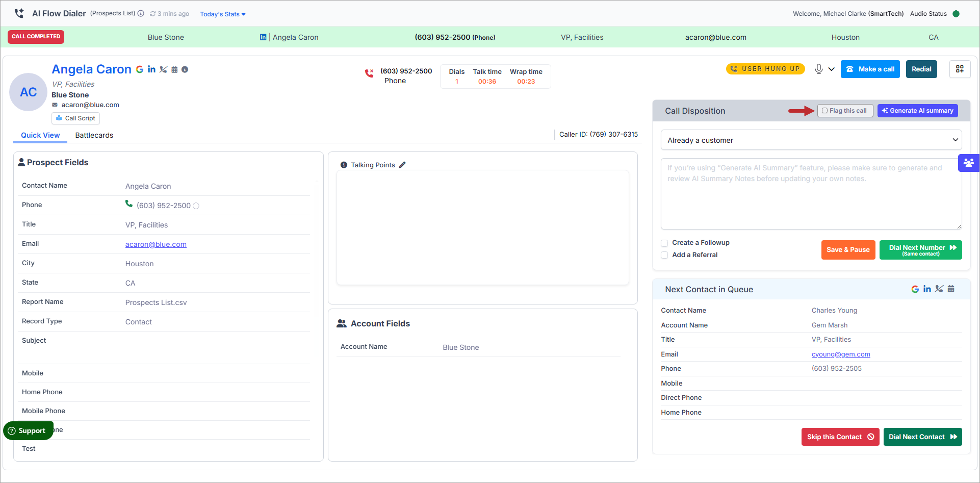Image resolution: width=980 pixels, height=483 pixels.
Task: Open the LinkedIn icon in Next Contact in Queue
Action: tap(927, 289)
